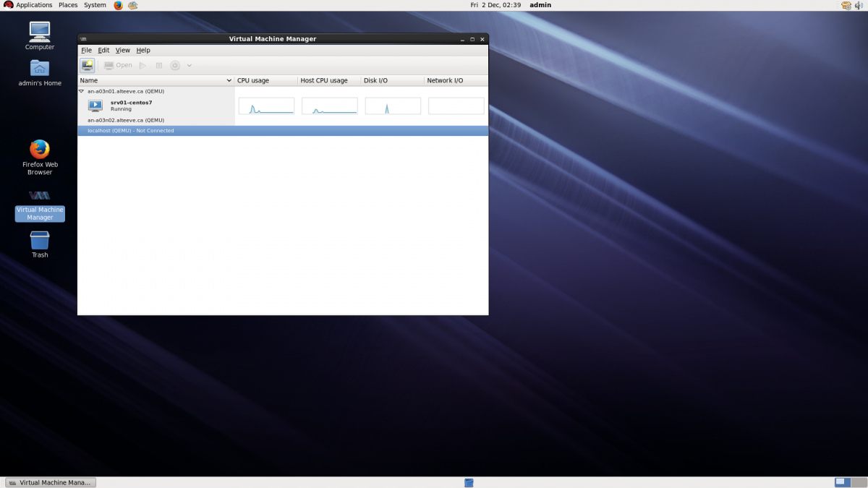Select localhost (QEMU) Not Connected row
868x488 pixels.
130,131
